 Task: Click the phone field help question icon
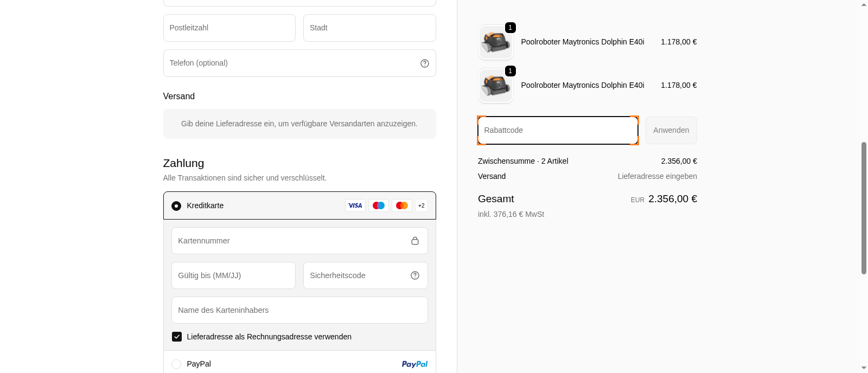point(425,63)
